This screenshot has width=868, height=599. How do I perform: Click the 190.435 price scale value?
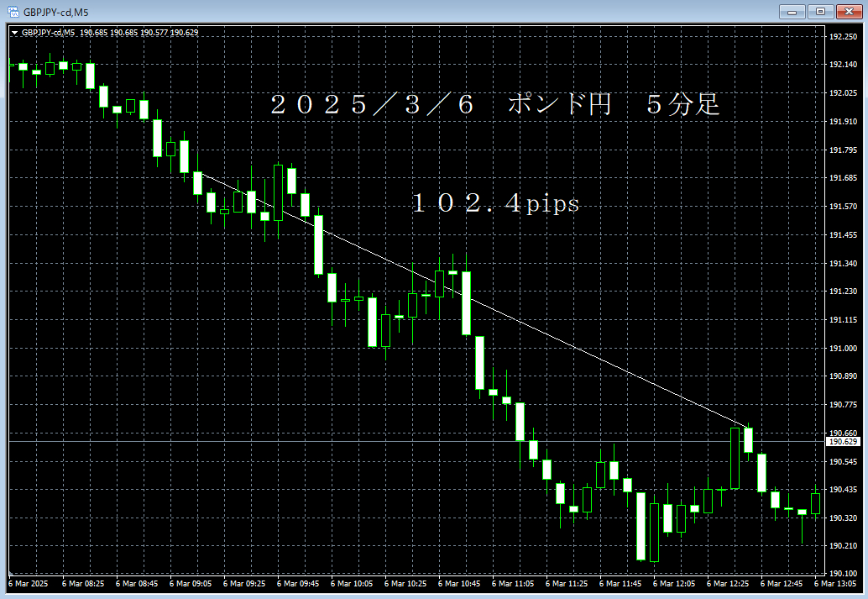(843, 489)
